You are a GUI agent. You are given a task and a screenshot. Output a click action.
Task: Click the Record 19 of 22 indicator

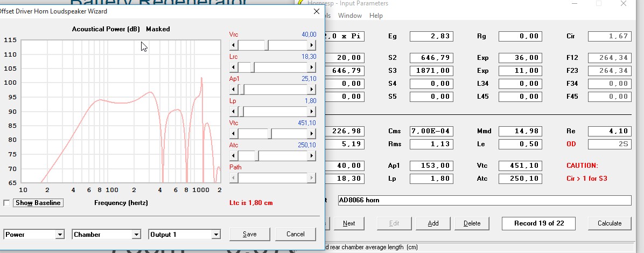(x=539, y=223)
